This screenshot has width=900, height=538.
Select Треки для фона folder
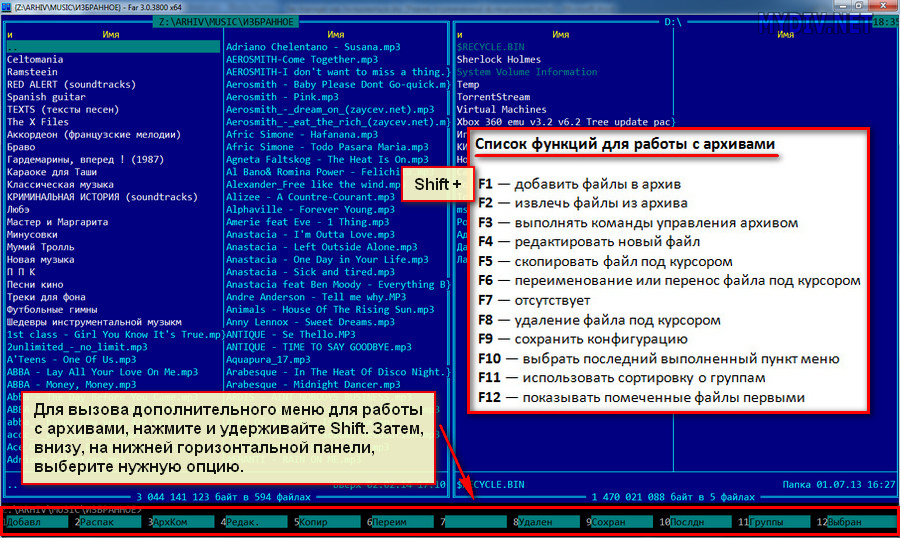click(x=46, y=297)
